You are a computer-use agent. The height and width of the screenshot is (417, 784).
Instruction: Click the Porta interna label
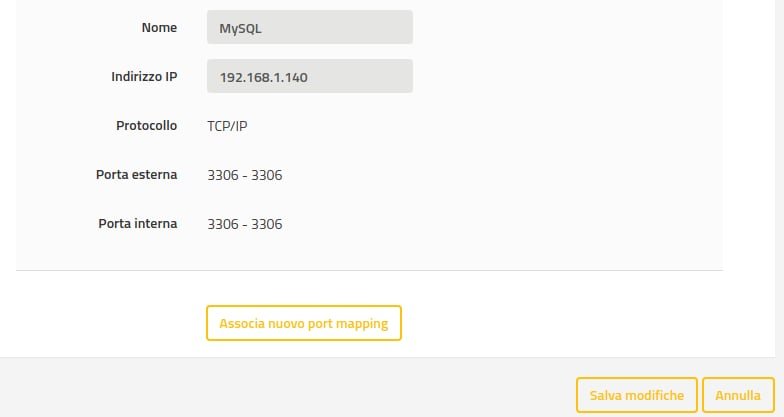pyautogui.click(x=138, y=224)
